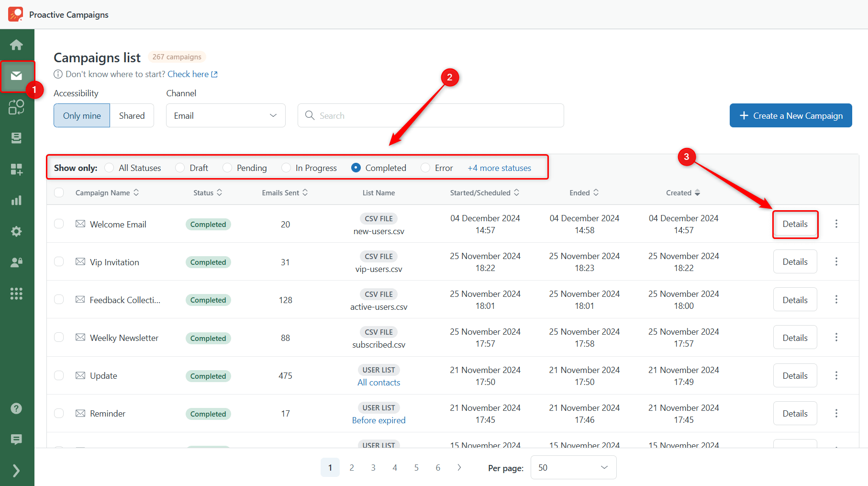Open Details for Welcome Email
This screenshot has height=486, width=868.
coord(795,224)
